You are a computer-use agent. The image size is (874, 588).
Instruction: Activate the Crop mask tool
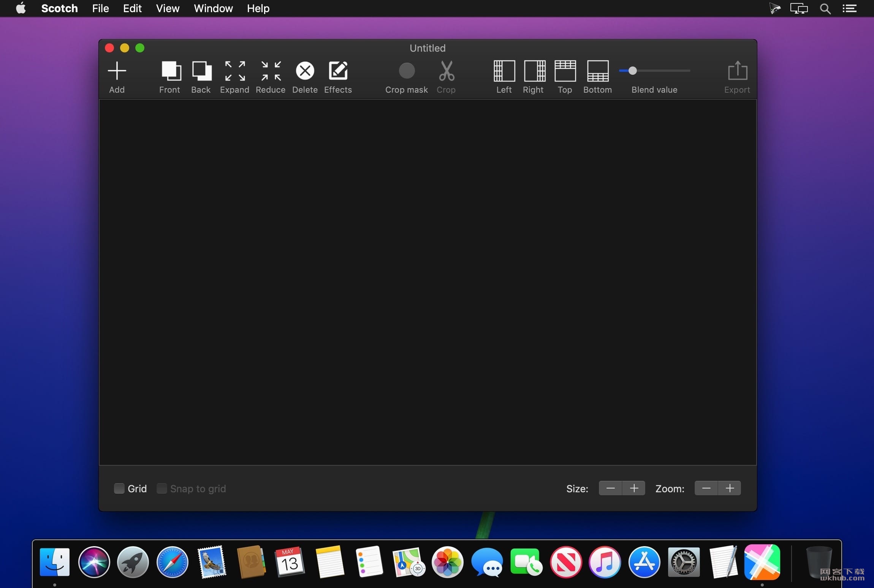coord(407,71)
